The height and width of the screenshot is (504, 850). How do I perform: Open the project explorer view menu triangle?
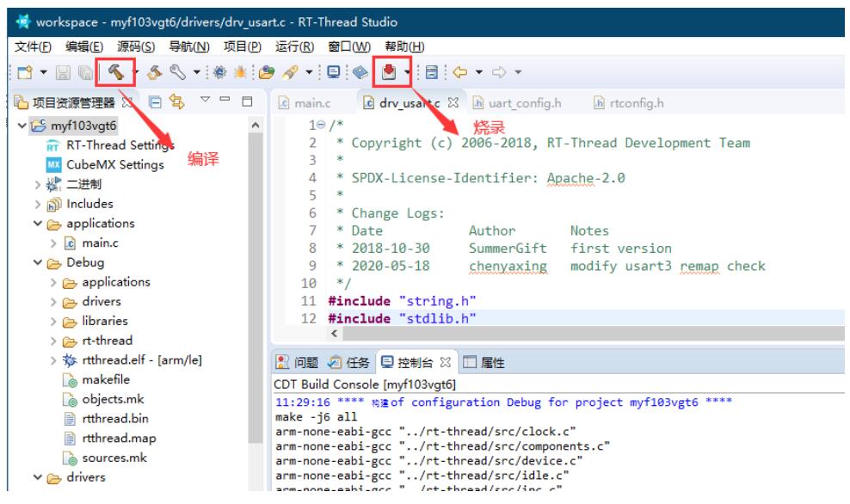click(x=205, y=99)
